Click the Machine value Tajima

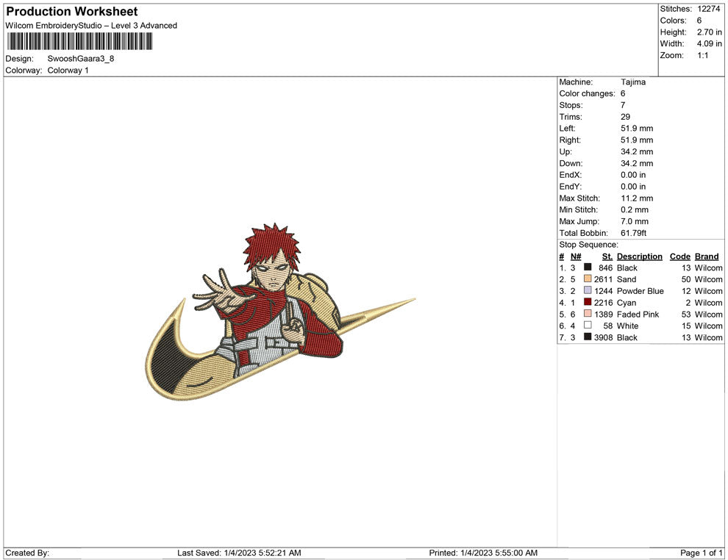pos(633,82)
